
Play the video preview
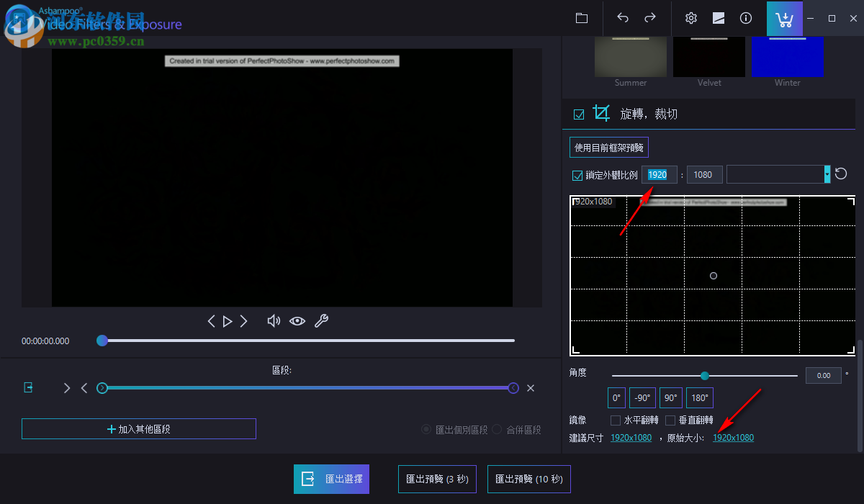click(x=228, y=320)
